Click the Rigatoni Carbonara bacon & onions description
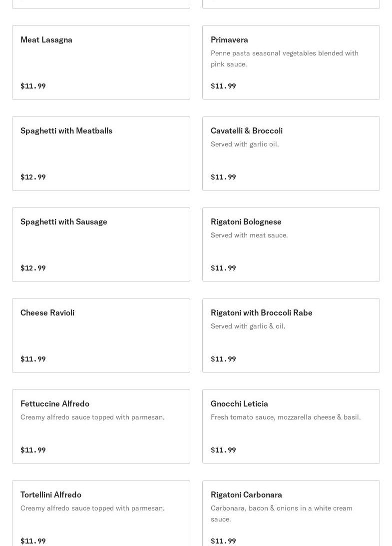This screenshot has height=546, width=392. 281,513
